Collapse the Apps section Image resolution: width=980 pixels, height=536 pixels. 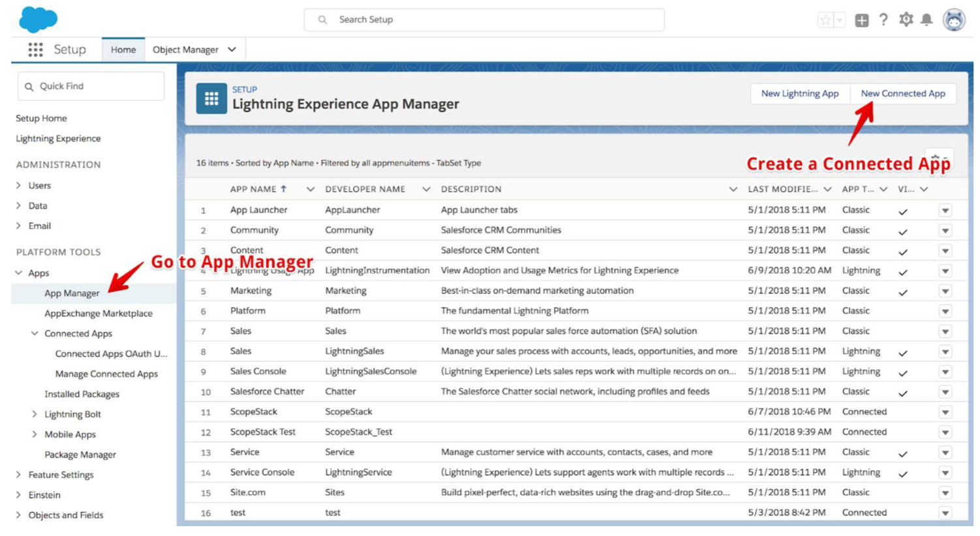point(18,273)
